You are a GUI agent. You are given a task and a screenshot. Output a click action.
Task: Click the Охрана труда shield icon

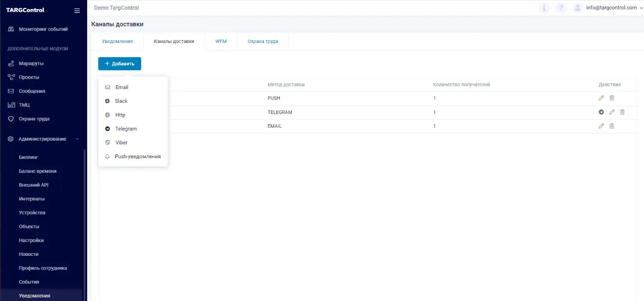11,119
